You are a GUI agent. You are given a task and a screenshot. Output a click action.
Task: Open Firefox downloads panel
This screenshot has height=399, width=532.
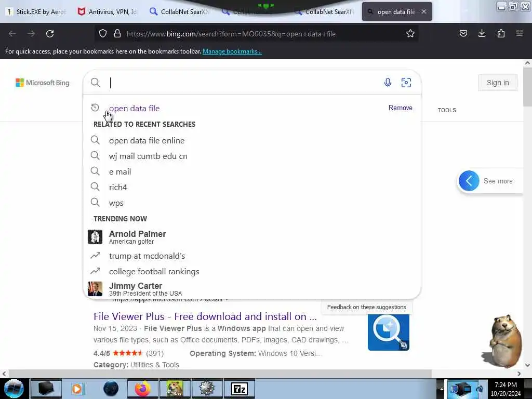[482, 33]
